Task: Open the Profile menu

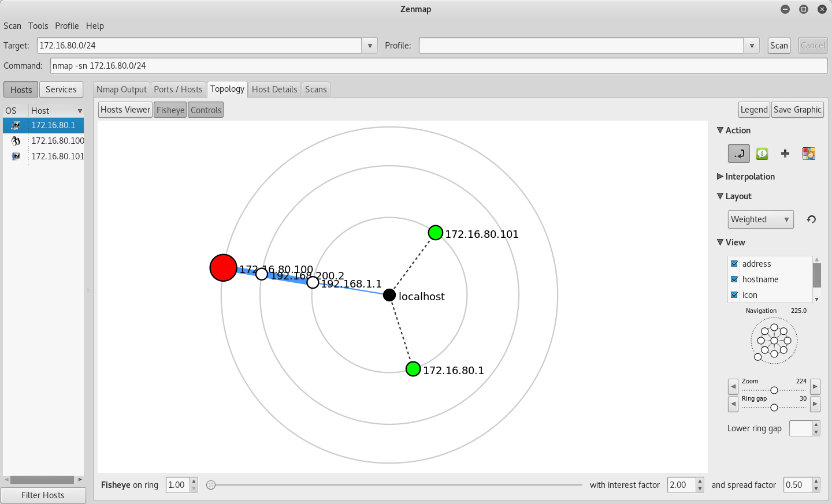Action: click(x=67, y=26)
